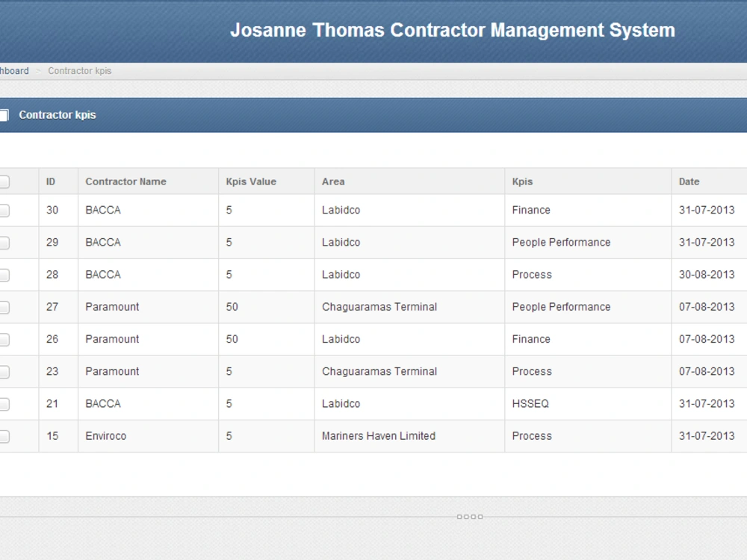Select the BACCA name in row 30
This screenshot has height=560, width=747.
pos(103,210)
